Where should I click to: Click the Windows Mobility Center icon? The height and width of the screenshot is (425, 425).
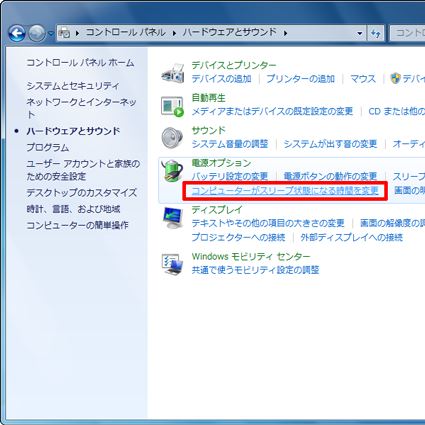tap(172, 264)
